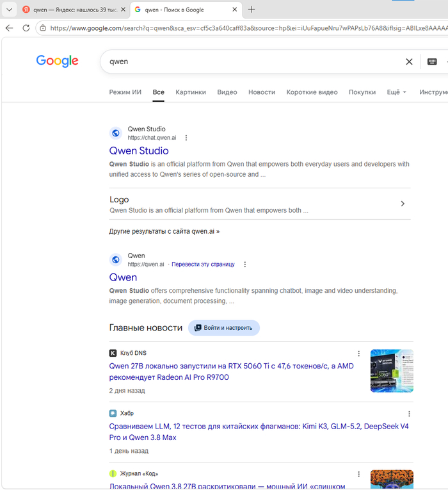Viewport: 448px width, 490px height.
Task: Open the Logo sitelink heading
Action: point(119,199)
